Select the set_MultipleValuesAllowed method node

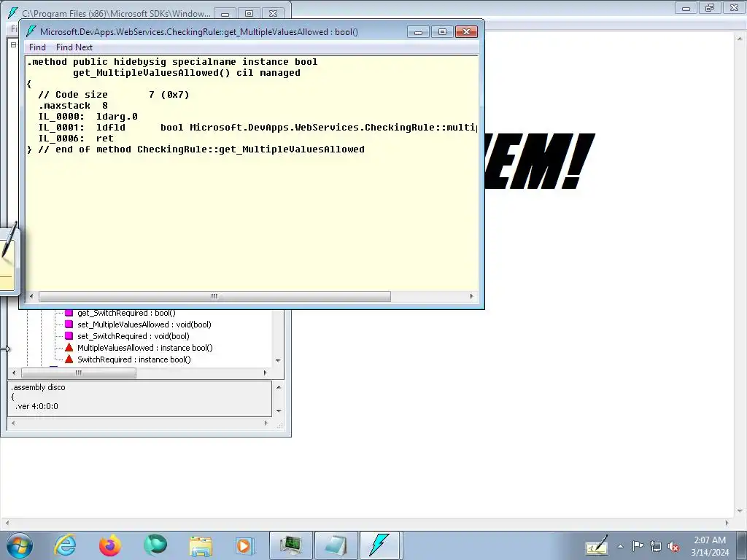pos(144,324)
